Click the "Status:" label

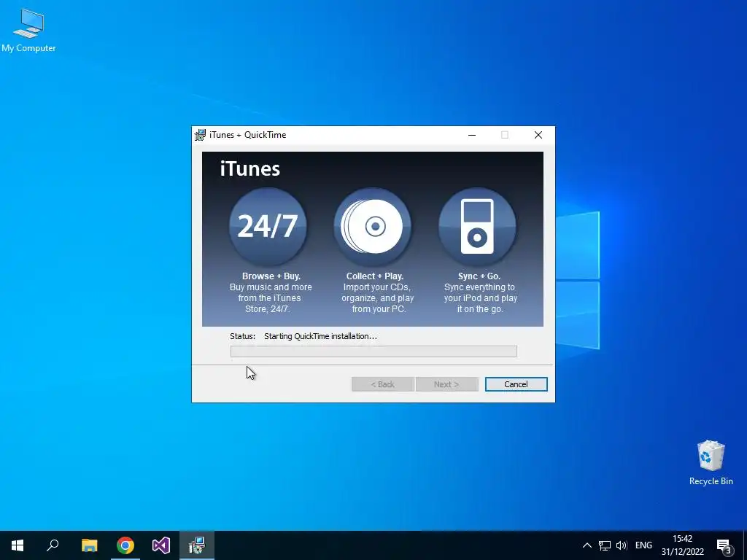click(x=242, y=336)
